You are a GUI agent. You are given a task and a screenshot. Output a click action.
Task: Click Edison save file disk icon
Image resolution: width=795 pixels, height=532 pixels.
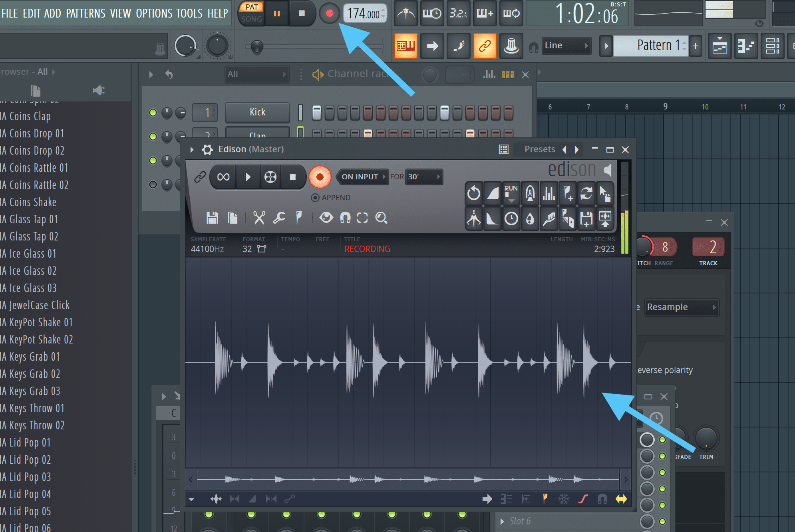click(212, 218)
